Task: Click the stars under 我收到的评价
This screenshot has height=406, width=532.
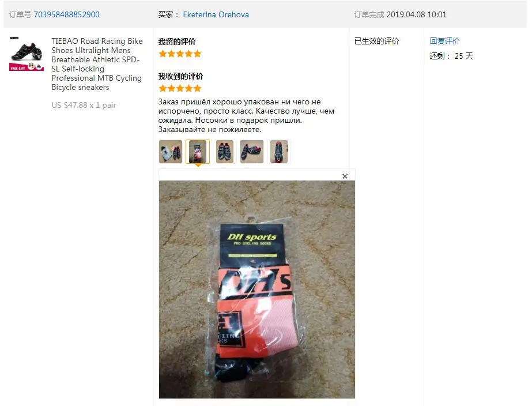Action: click(x=180, y=88)
